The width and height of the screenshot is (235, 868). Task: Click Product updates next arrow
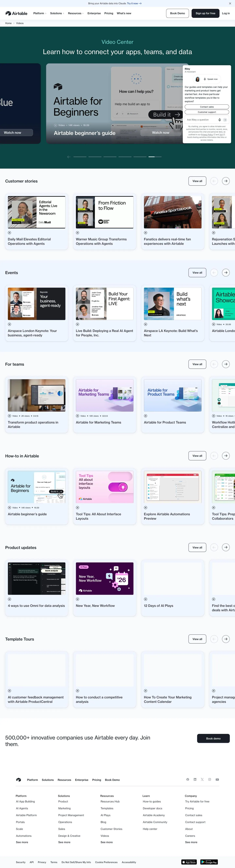point(226,547)
